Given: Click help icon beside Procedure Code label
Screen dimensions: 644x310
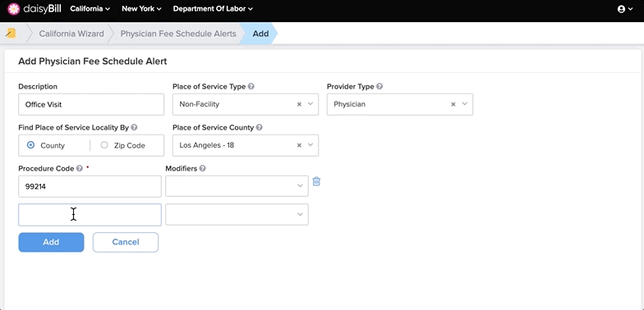Looking at the screenshot, I should pos(79,169).
